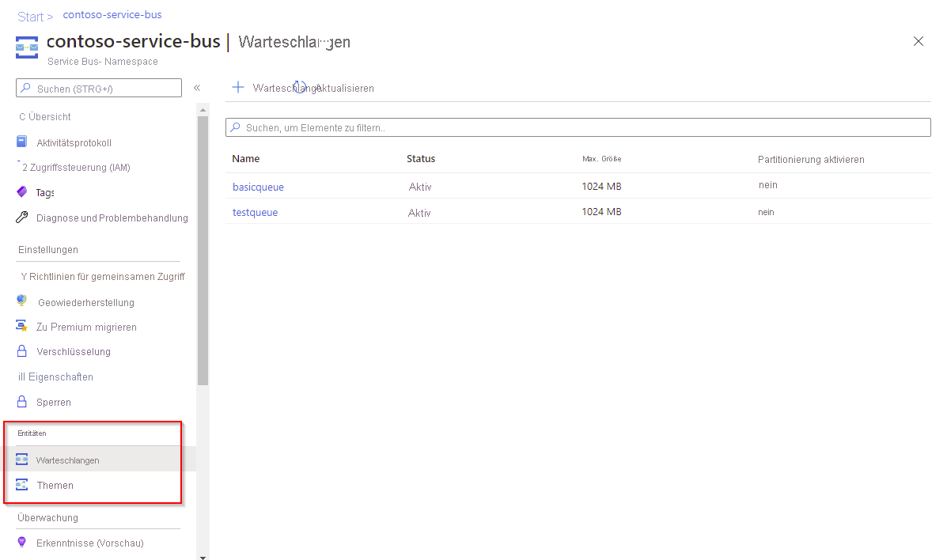Click the sidebar scroll down arrow

[203, 558]
